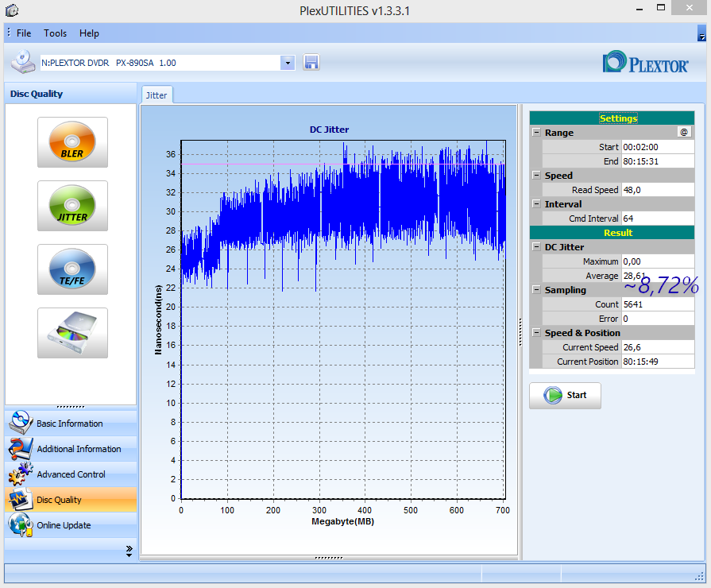Click the Online Update globe icon
Screen dimensions: 711x588
(x=21, y=524)
